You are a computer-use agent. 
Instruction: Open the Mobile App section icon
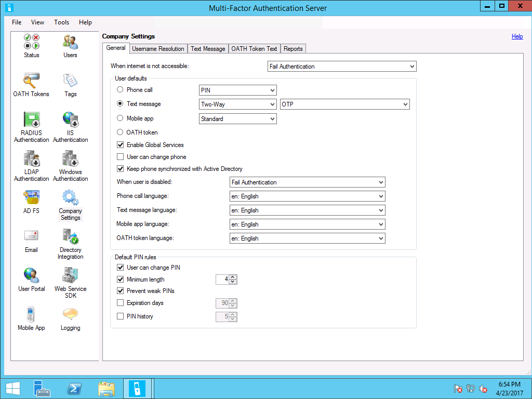click(31, 315)
